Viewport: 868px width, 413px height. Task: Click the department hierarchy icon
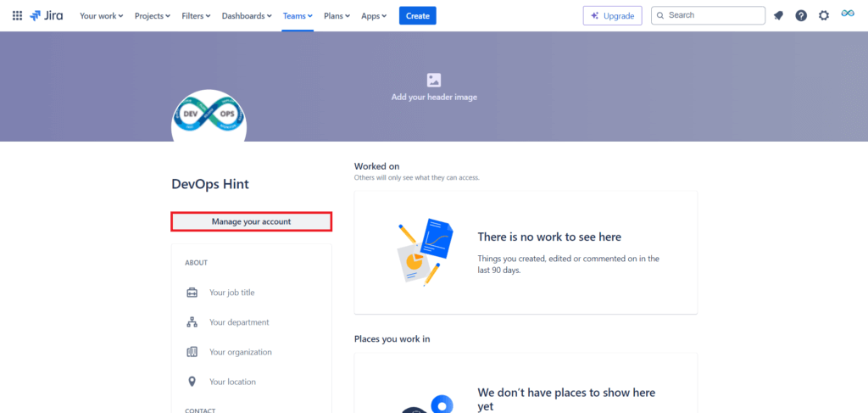click(192, 322)
